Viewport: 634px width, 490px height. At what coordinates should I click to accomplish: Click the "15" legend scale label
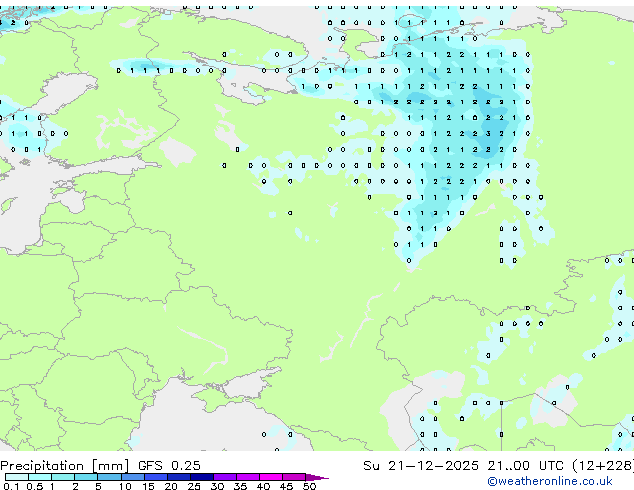[x=148, y=486]
